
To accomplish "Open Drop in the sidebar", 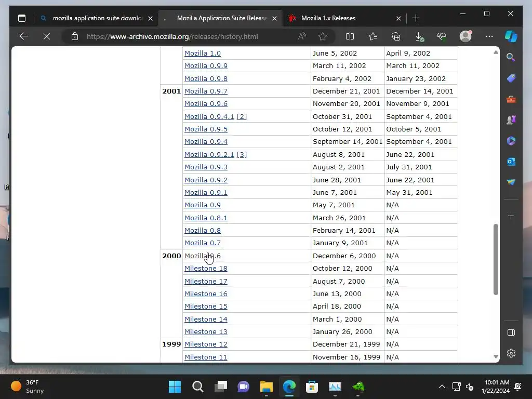I will (x=511, y=182).
